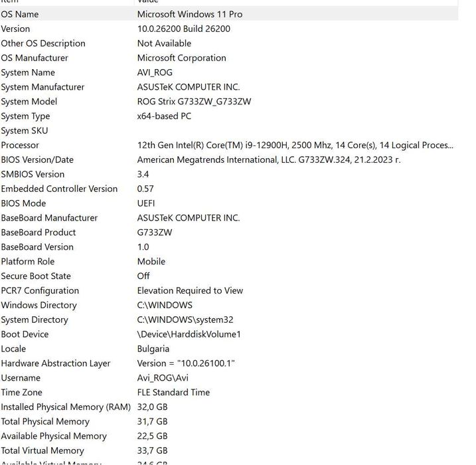Select the Secure Boot State label
This screenshot has height=465, width=476.
[36, 276]
